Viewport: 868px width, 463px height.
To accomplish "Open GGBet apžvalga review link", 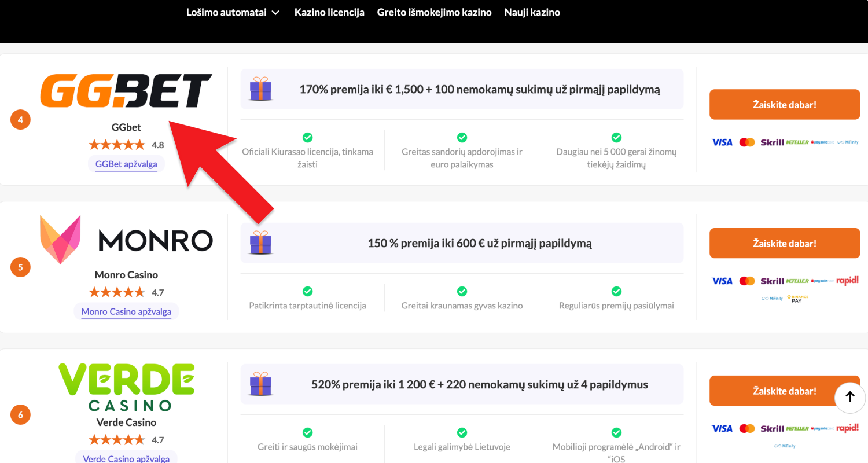I will pos(126,164).
